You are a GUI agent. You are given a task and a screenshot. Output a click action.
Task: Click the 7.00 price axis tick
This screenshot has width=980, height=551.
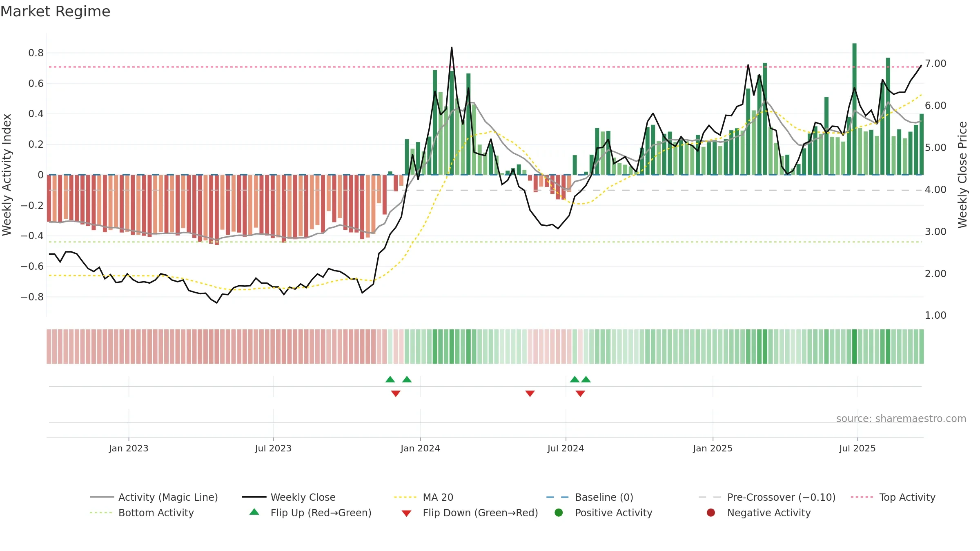[935, 64]
